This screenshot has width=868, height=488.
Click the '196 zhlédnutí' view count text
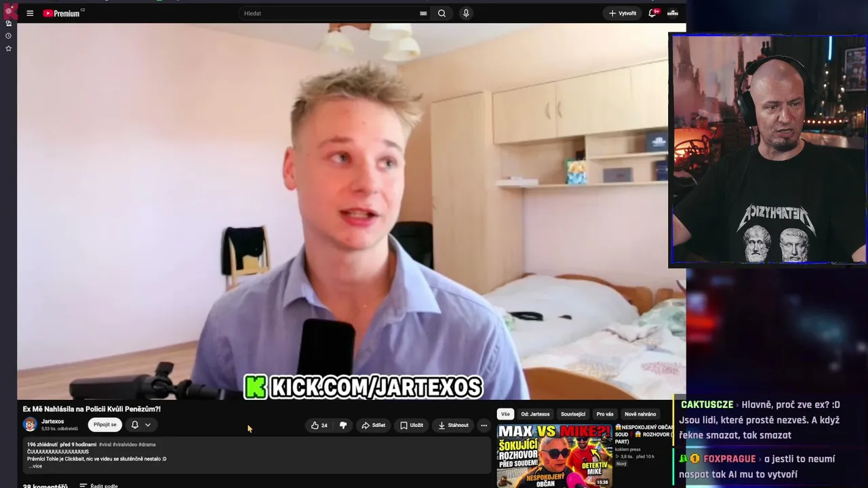43,445
